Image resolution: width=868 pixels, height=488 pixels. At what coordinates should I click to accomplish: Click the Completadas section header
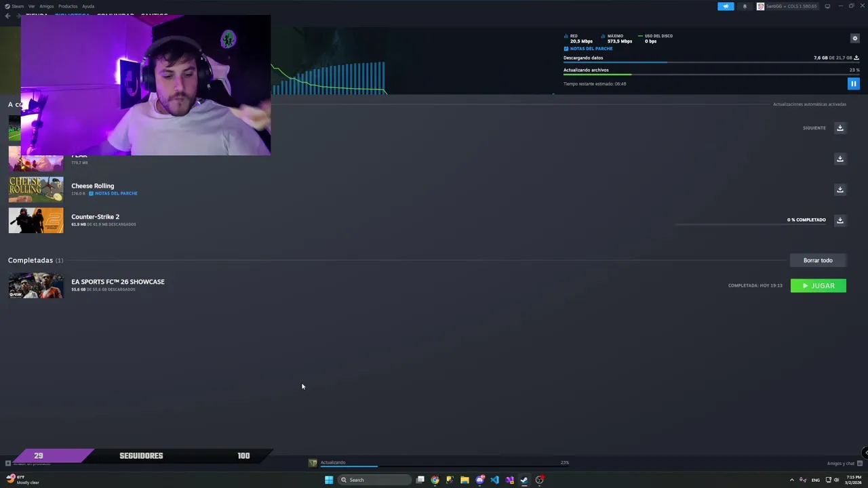pos(35,260)
